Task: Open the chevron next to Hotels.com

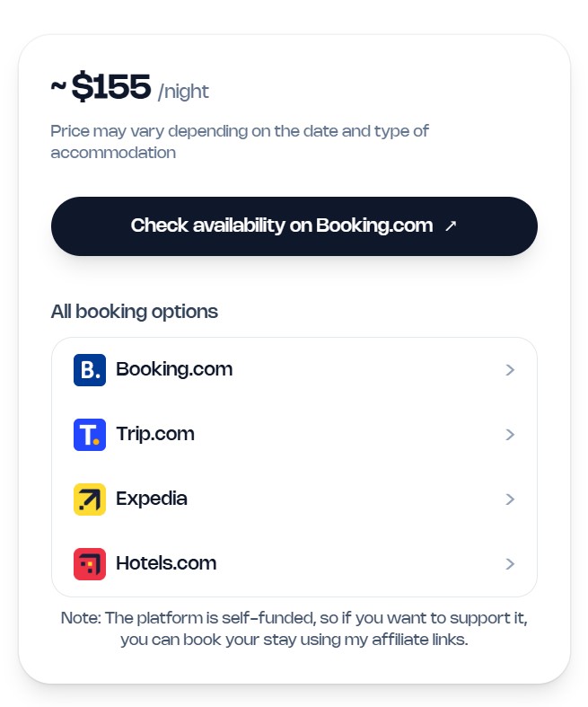Action: tap(510, 564)
